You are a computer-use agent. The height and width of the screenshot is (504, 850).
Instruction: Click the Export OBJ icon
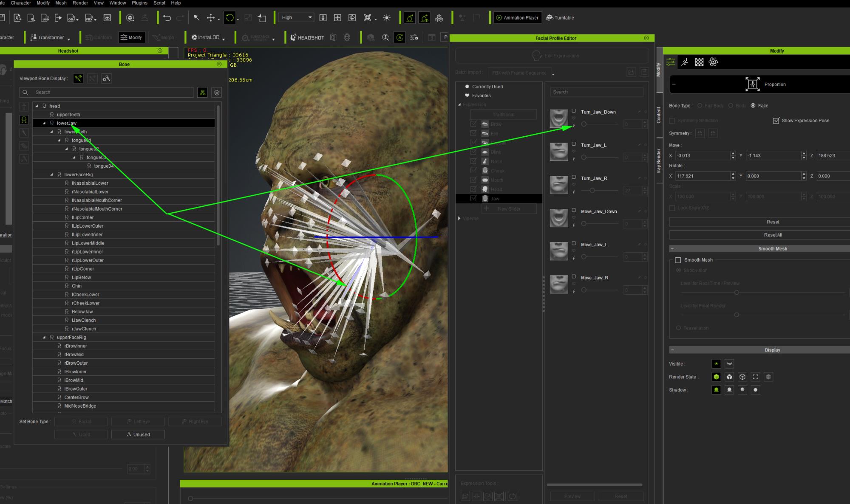pyautogui.click(x=71, y=18)
